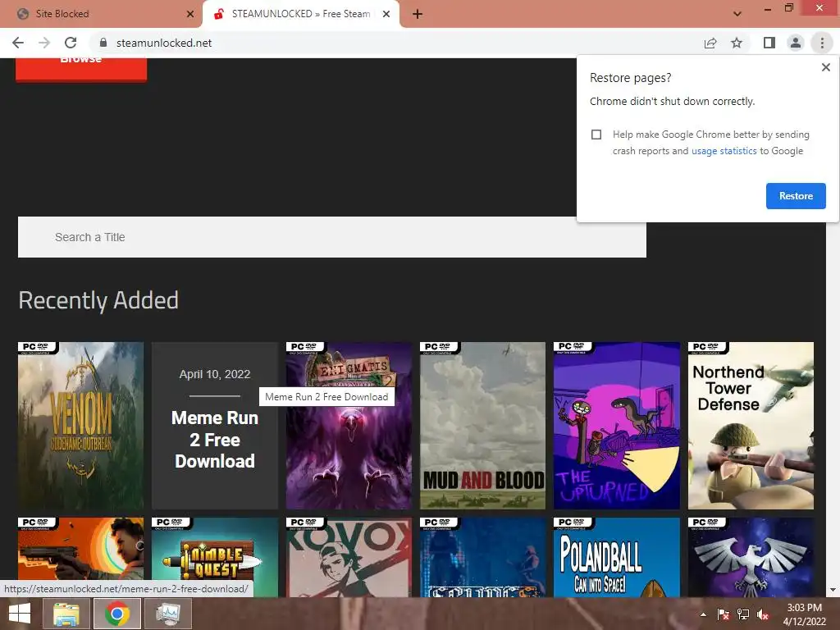This screenshot has height=630, width=840.
Task: Open the Chrome side panel
Action: pyautogui.click(x=769, y=43)
